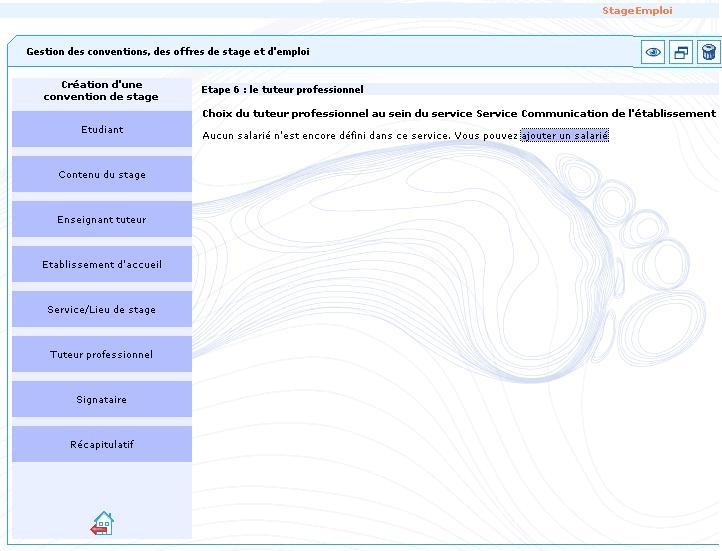Return home via the house icon
The width and height of the screenshot is (722, 551).
coord(102,523)
